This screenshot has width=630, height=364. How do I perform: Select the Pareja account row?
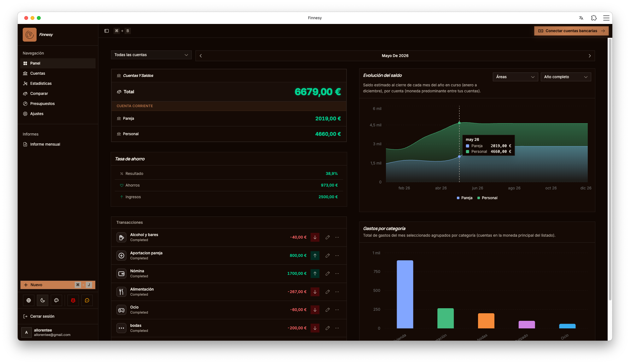(229, 118)
